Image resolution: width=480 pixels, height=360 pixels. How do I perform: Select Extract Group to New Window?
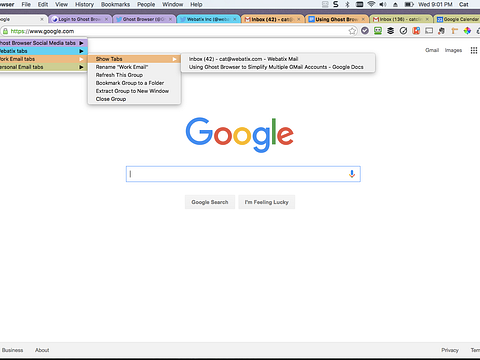(x=134, y=91)
